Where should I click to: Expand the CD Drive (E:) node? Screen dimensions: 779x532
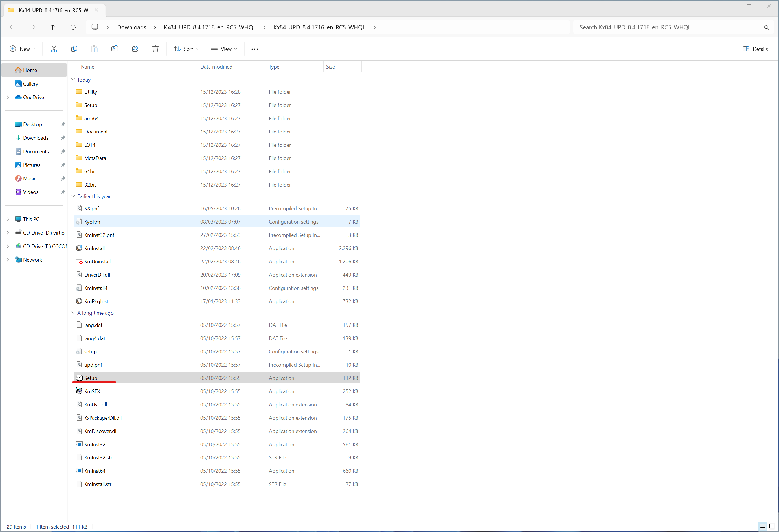(8, 246)
